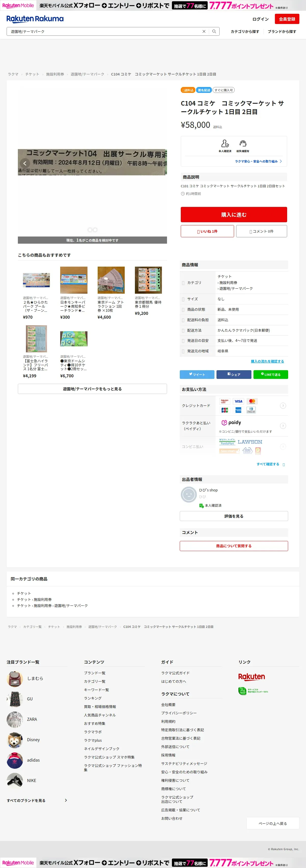
Task: Click 遊園地/テーマパーク in 商品情報 category
Action: click(236, 288)
